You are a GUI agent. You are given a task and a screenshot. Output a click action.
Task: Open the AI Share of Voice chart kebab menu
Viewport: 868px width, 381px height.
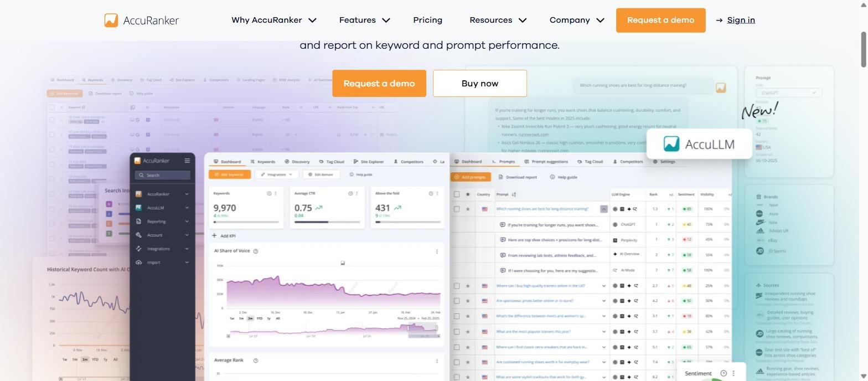(x=437, y=251)
